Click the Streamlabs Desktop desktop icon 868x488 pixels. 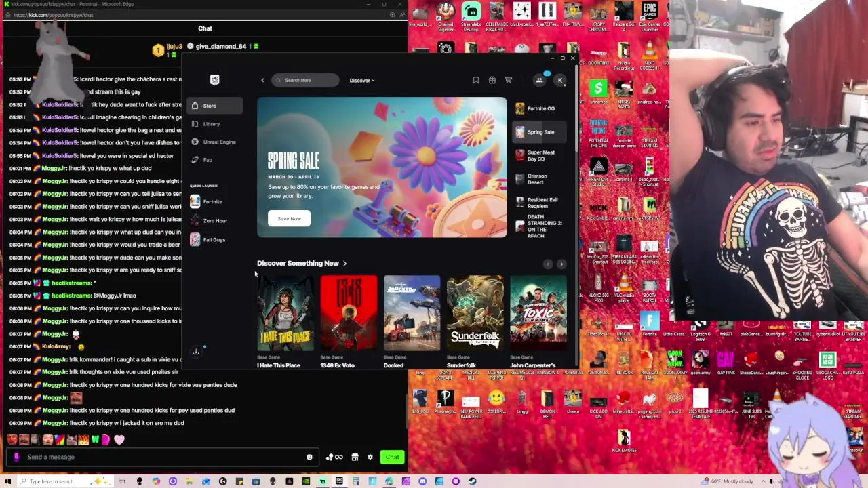click(x=471, y=17)
